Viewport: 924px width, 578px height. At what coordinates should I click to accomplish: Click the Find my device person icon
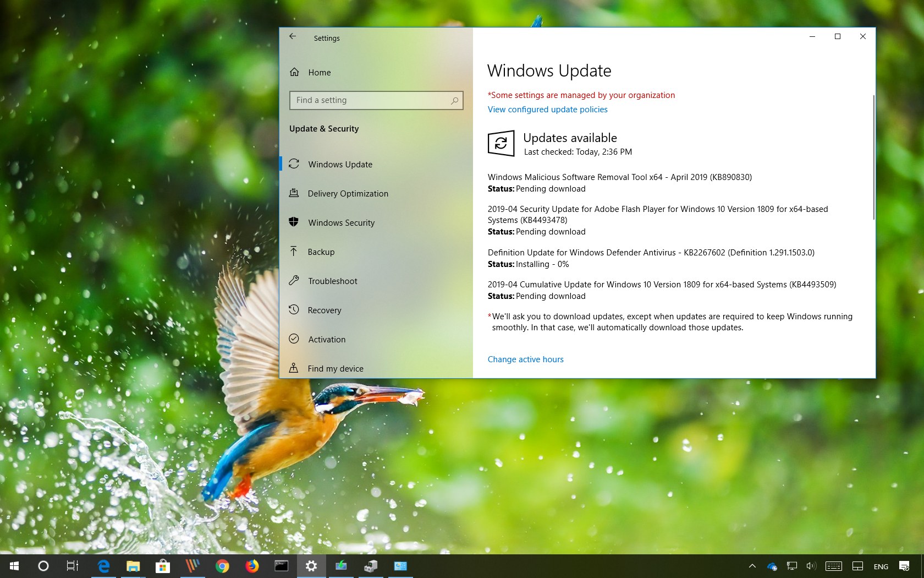tap(294, 368)
